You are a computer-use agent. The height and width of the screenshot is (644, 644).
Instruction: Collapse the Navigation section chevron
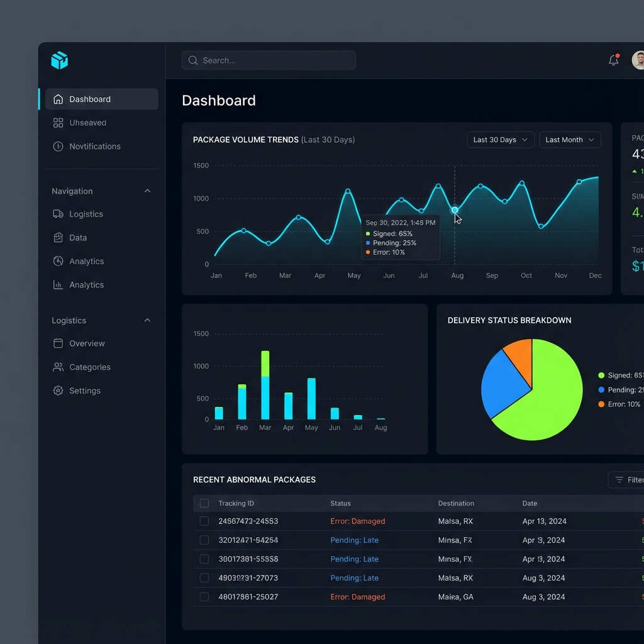147,191
